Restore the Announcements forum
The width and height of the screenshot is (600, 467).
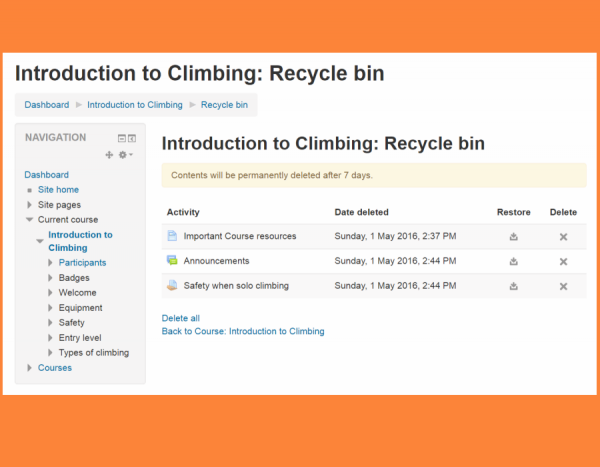[x=513, y=261]
